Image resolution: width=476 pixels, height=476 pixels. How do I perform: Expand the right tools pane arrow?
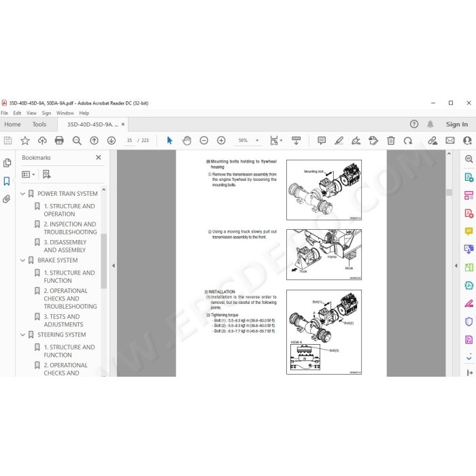(456, 266)
